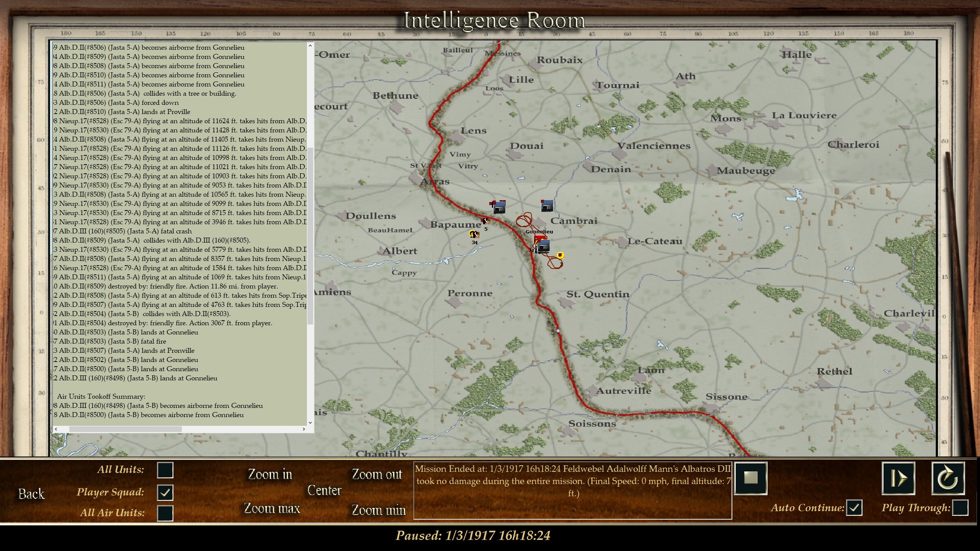Select 'Alb.D.II(#8502) lands at Gonnelieu' entry

coord(126,360)
